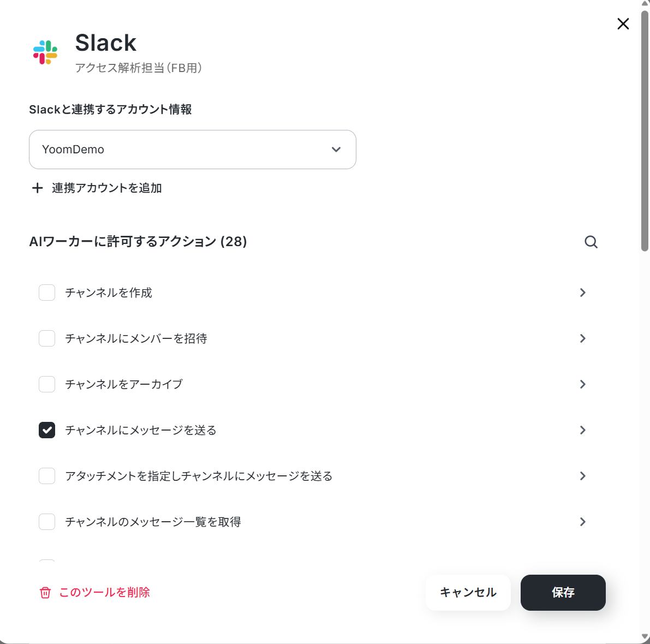Viewport: 650px width, 644px height.
Task: Click the Slack logo icon
Action: [45, 52]
